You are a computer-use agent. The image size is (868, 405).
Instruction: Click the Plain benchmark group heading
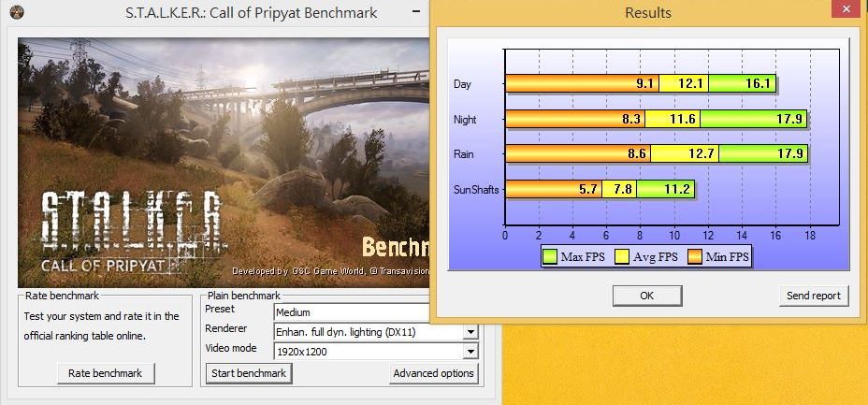244,296
